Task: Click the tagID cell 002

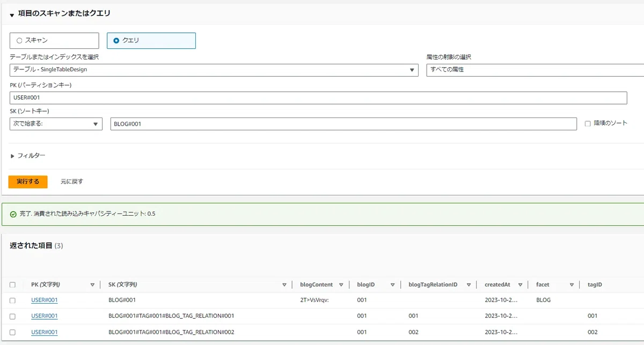Action: (x=592, y=332)
